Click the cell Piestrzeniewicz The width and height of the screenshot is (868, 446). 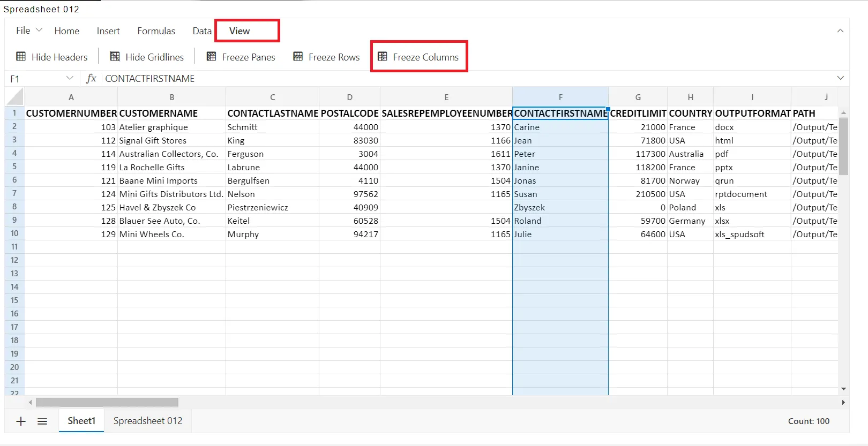point(273,207)
